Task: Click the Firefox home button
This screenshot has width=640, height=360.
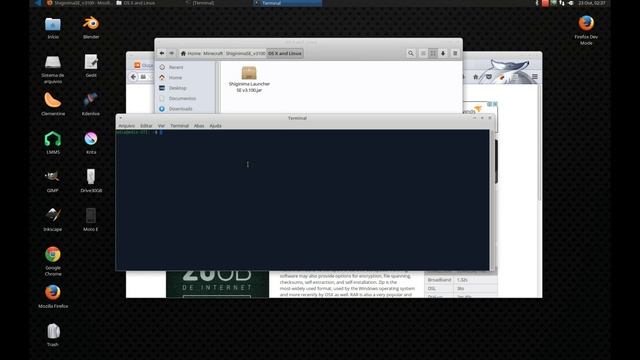Action: coord(476,77)
